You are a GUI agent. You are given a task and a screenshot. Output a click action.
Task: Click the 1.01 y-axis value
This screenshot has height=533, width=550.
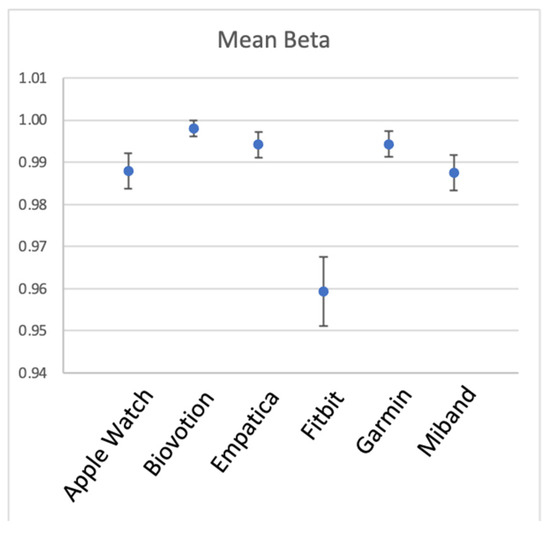coord(32,78)
